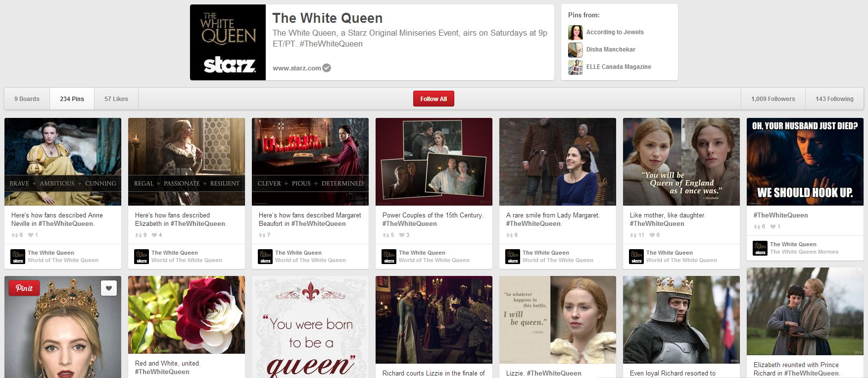Viewport: 868px width, 378px height.
Task: Click heart likes count under Like mother pin
Action: (x=652, y=235)
